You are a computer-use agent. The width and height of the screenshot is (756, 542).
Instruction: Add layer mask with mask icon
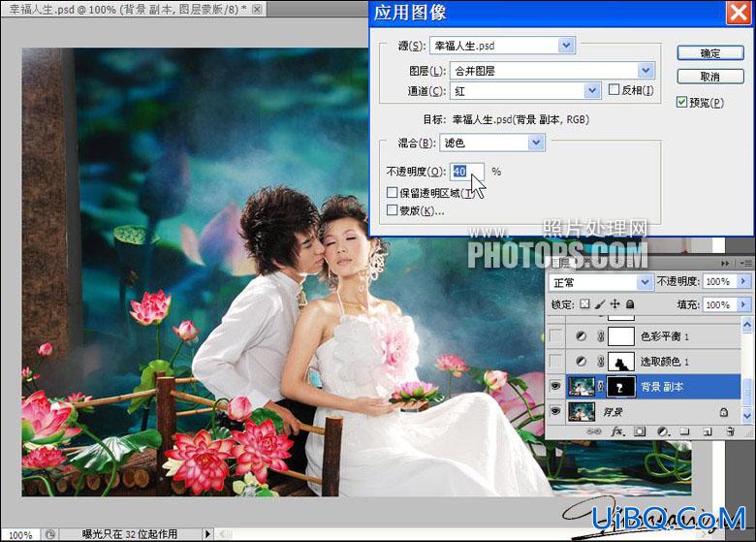click(640, 431)
